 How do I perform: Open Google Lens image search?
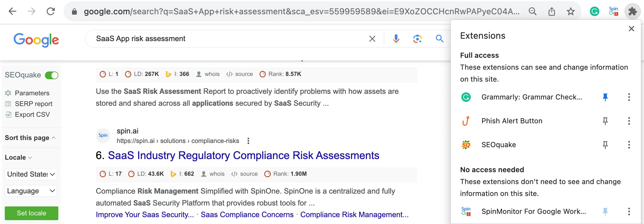point(417,39)
